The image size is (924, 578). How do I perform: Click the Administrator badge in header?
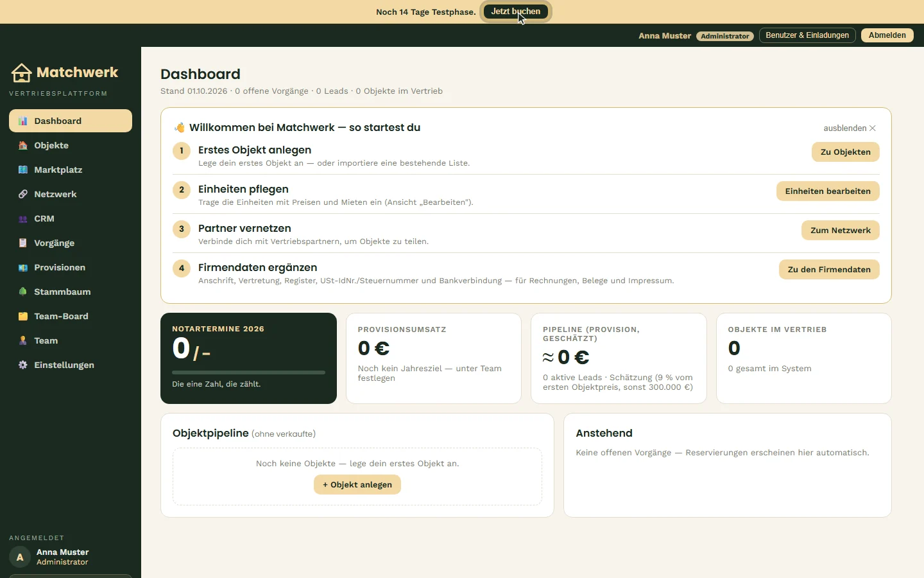click(725, 36)
